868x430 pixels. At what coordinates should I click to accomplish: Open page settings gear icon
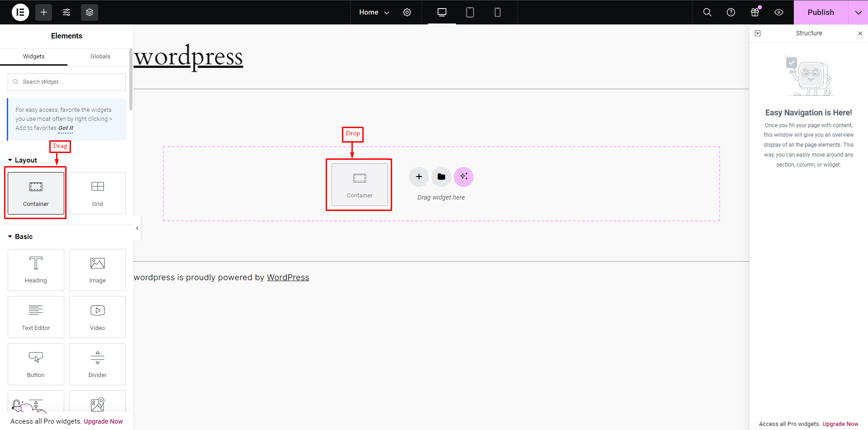coord(407,12)
